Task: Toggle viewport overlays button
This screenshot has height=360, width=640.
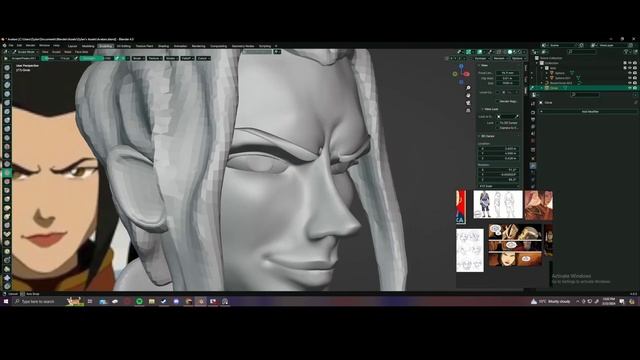Action: click(480, 52)
